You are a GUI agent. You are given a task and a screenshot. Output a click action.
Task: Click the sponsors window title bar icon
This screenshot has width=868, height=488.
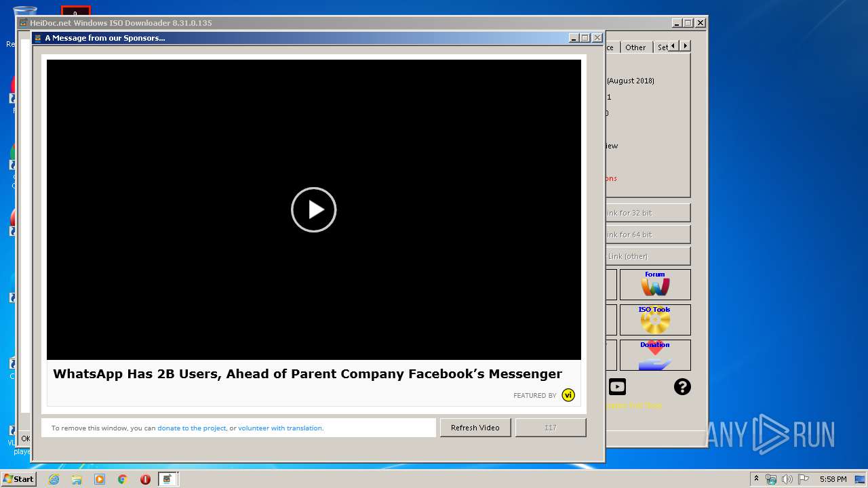(x=38, y=38)
